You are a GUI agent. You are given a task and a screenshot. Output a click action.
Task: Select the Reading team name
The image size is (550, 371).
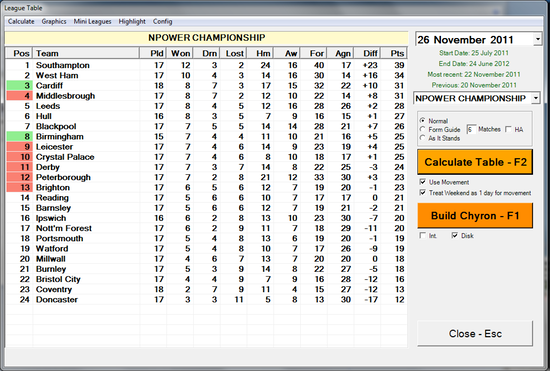pyautogui.click(x=52, y=197)
